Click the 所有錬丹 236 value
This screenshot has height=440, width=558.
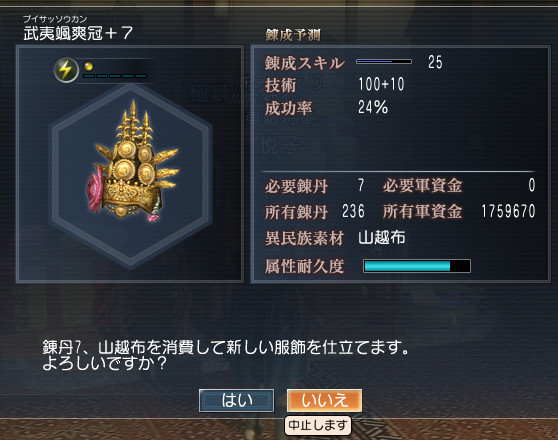click(353, 211)
